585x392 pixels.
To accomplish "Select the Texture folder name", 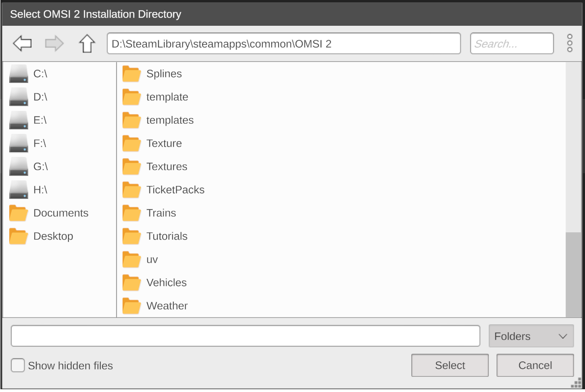I will point(164,143).
